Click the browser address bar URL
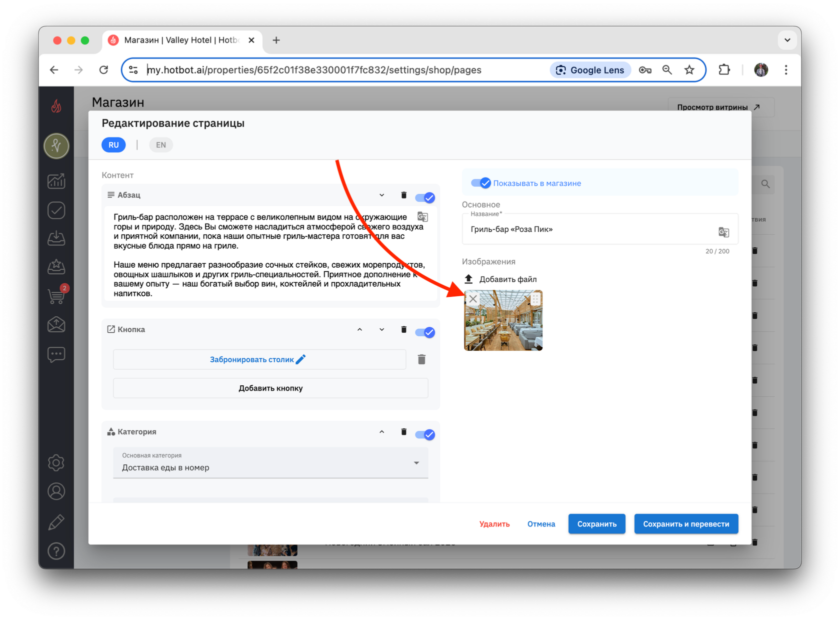Screen dimensions: 840x620 pos(314,70)
